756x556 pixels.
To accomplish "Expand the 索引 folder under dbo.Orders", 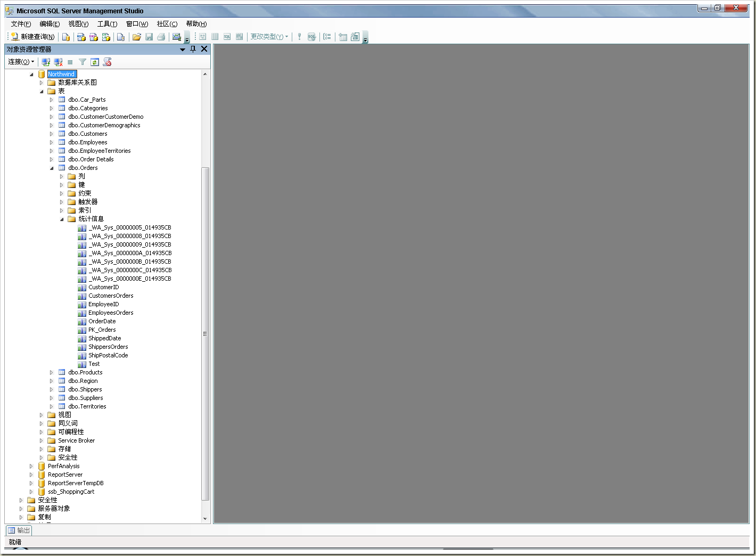I will point(62,210).
